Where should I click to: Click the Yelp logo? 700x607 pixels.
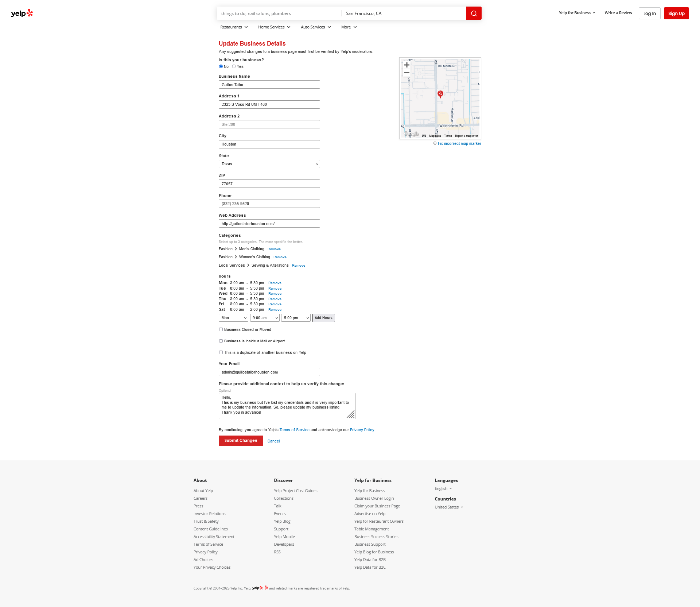point(22,13)
